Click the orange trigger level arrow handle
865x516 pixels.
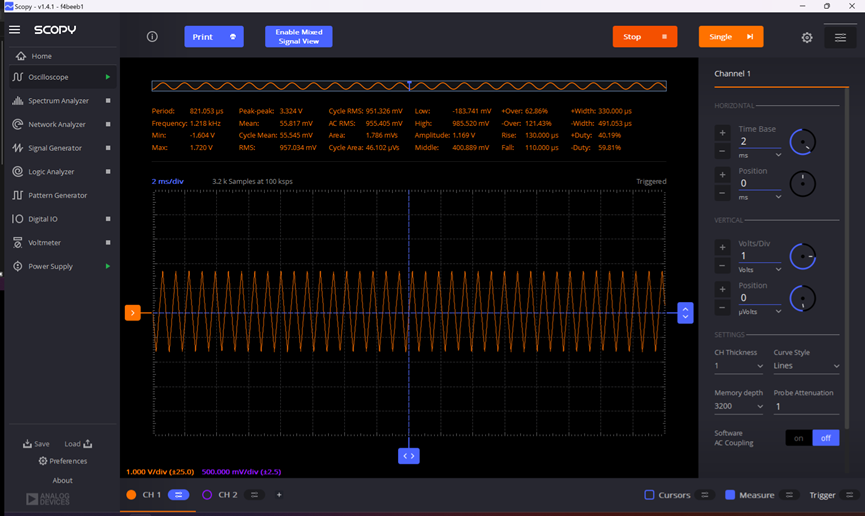click(132, 313)
